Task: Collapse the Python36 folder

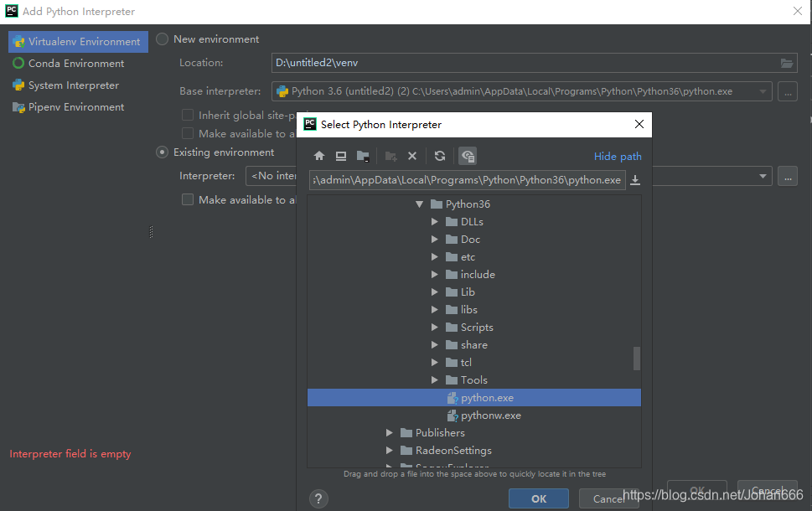Action: coord(420,204)
